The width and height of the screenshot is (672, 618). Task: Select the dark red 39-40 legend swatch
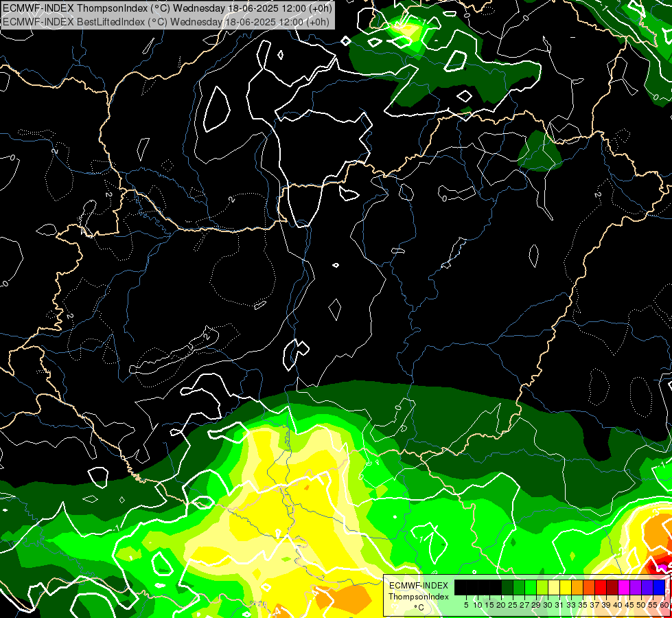[612, 588]
